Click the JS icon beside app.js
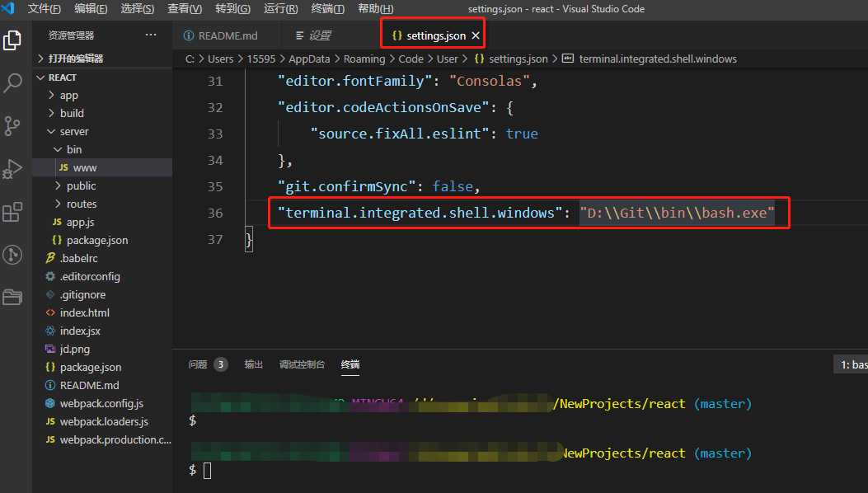This screenshot has height=493, width=868. (x=57, y=222)
